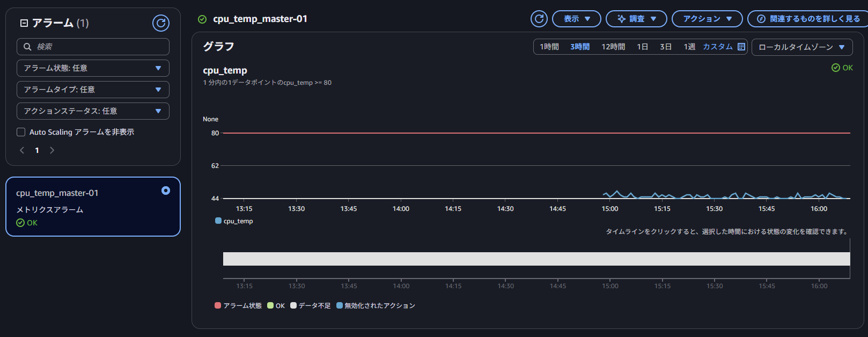Focus the 検索 alarm search field
The height and width of the screenshot is (337, 868).
tap(93, 47)
